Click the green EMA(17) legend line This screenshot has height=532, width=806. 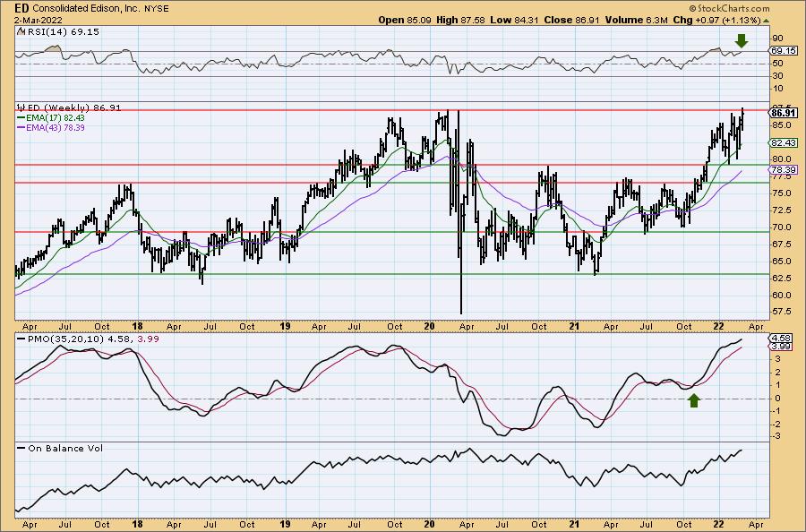point(21,117)
